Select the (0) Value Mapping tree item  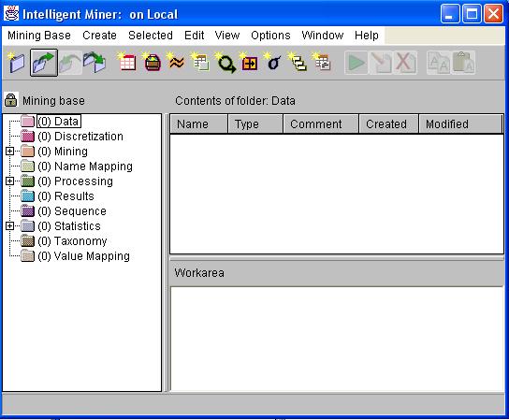(x=84, y=255)
